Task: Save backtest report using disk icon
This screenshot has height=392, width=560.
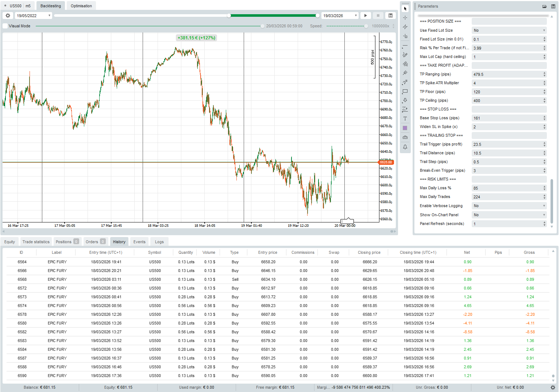Action: point(390,16)
